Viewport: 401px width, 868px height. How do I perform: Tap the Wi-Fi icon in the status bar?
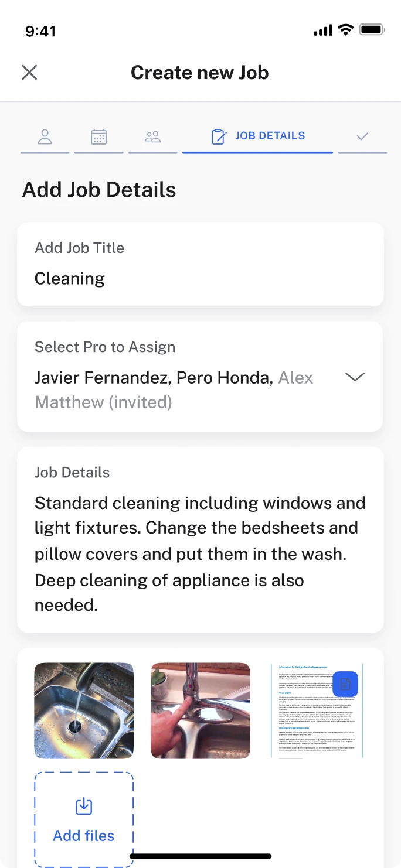(346, 29)
